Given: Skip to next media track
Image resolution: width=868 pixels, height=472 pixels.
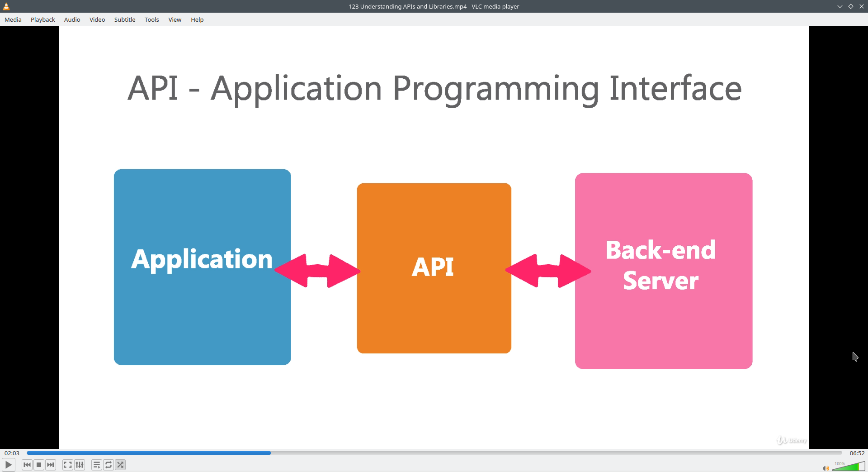Looking at the screenshot, I should coord(51,465).
